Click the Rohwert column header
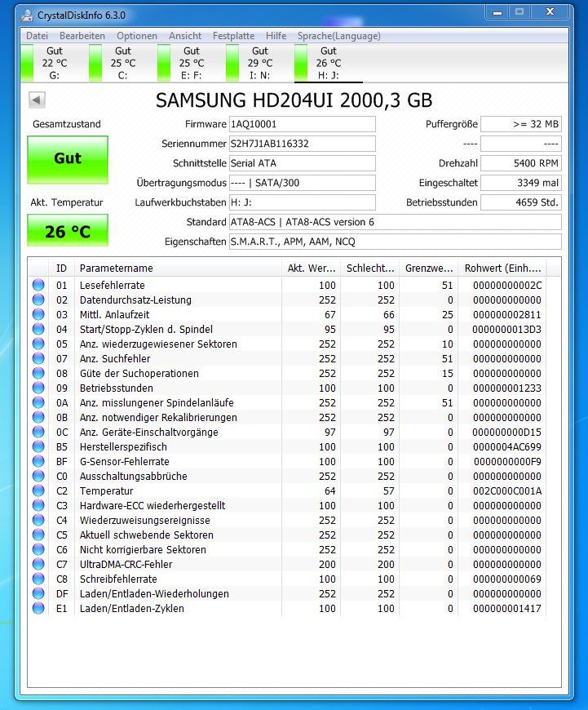Image resolution: width=588 pixels, height=710 pixels. click(502, 268)
